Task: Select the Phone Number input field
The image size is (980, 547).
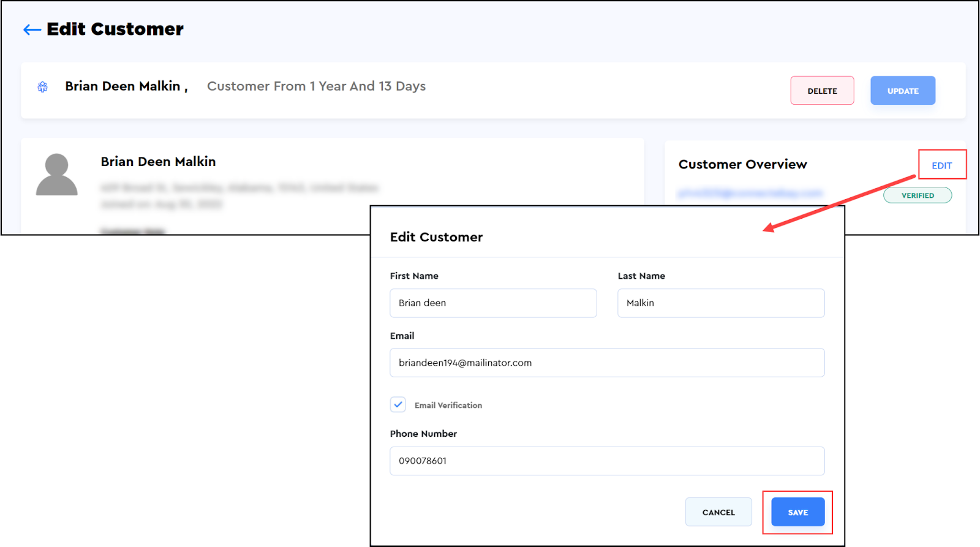Action: 606,461
